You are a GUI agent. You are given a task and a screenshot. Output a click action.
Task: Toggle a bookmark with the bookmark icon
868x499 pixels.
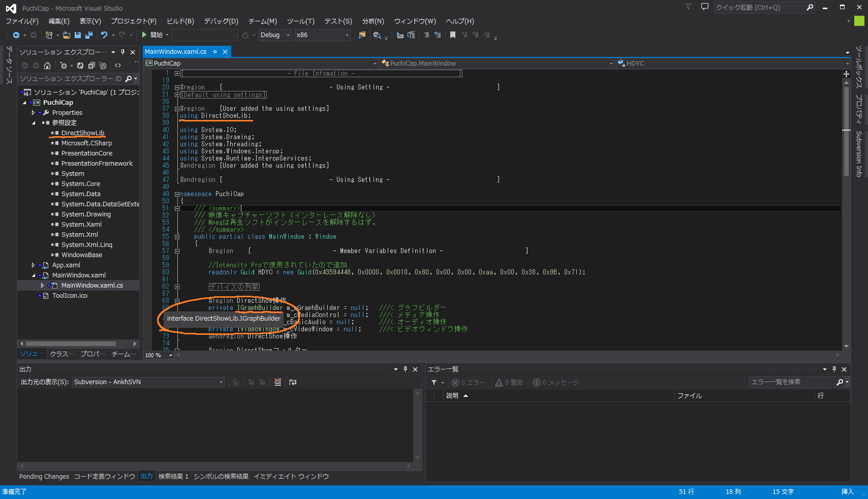[452, 35]
